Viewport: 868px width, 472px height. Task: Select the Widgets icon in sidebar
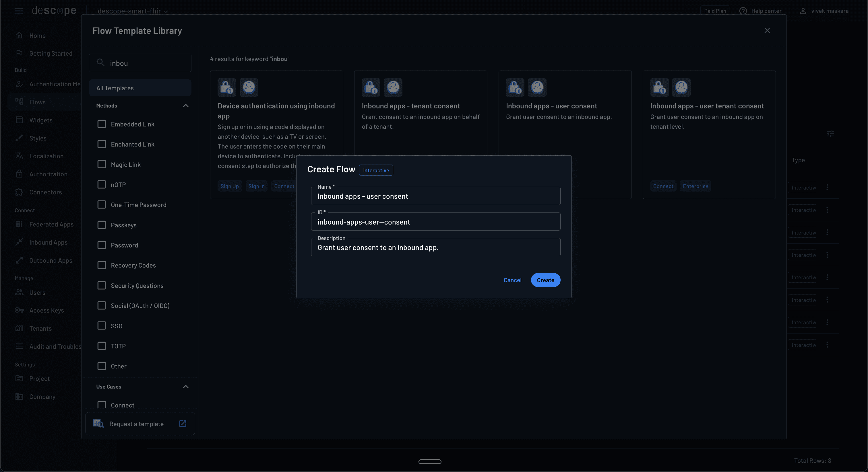click(19, 120)
